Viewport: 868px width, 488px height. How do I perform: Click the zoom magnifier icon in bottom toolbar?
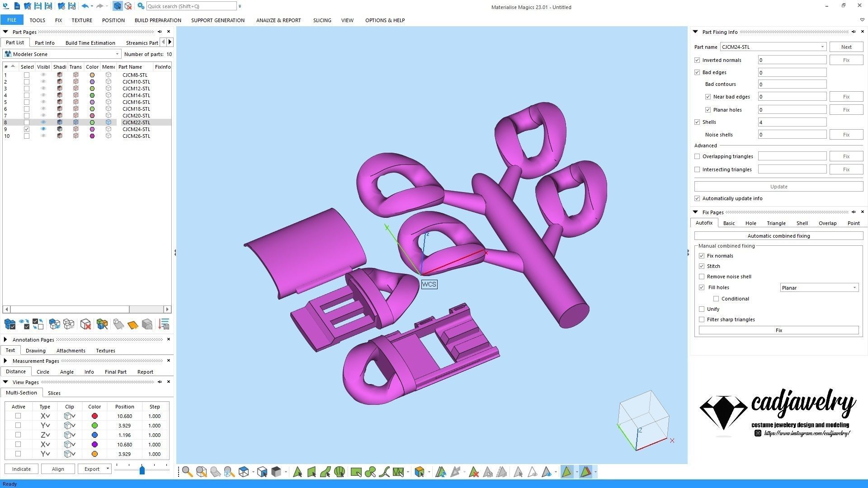[187, 472]
